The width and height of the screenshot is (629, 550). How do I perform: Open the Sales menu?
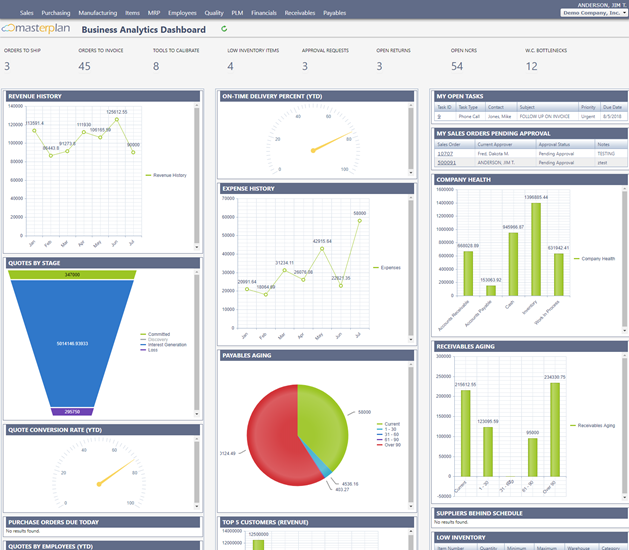[x=27, y=13]
